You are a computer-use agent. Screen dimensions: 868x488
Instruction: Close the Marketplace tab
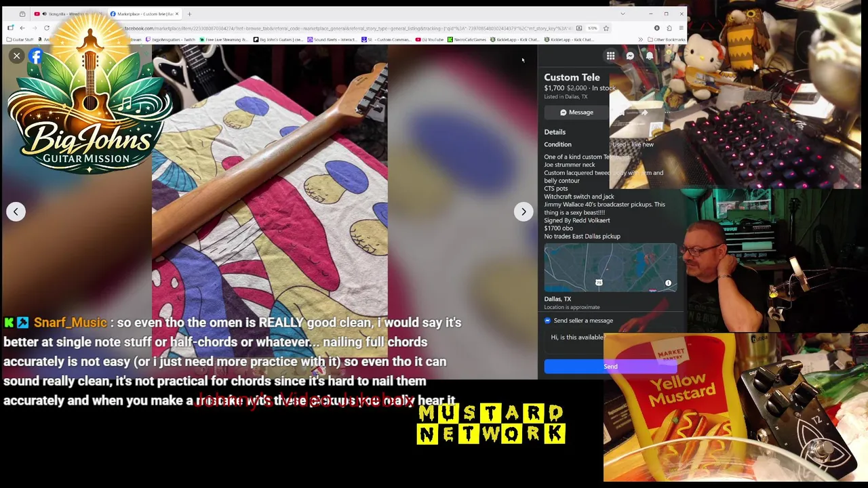pyautogui.click(x=177, y=14)
